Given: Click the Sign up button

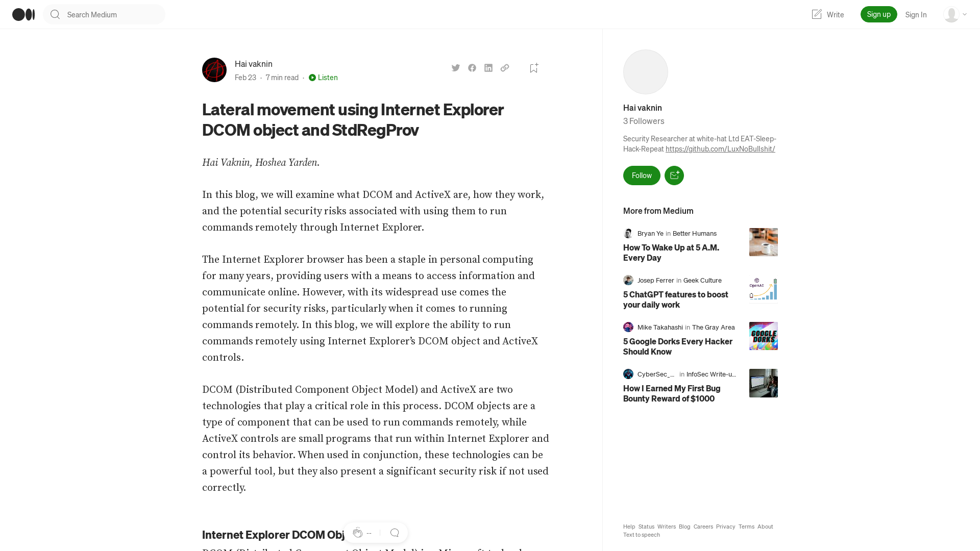Looking at the screenshot, I should (x=878, y=13).
